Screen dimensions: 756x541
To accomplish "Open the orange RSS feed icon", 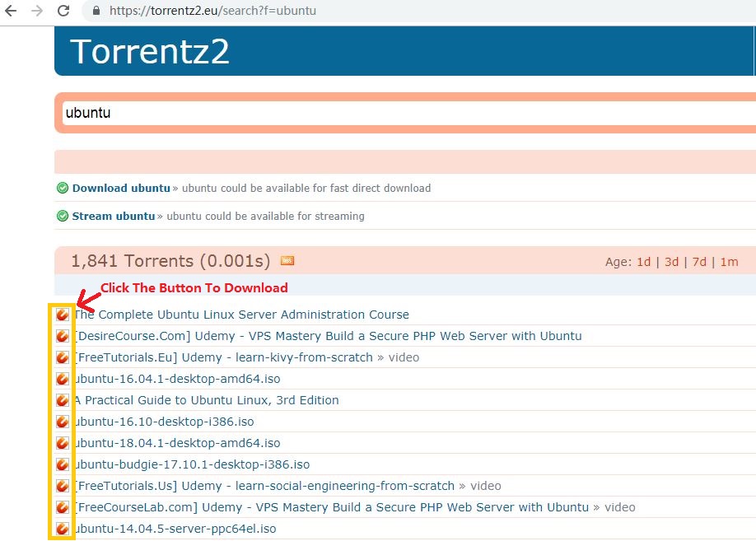I will [287, 261].
